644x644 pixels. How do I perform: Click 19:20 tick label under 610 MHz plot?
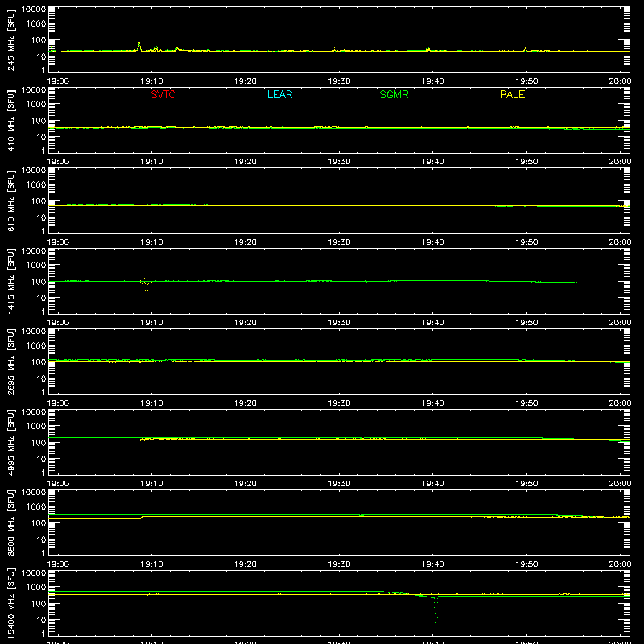pos(246,242)
